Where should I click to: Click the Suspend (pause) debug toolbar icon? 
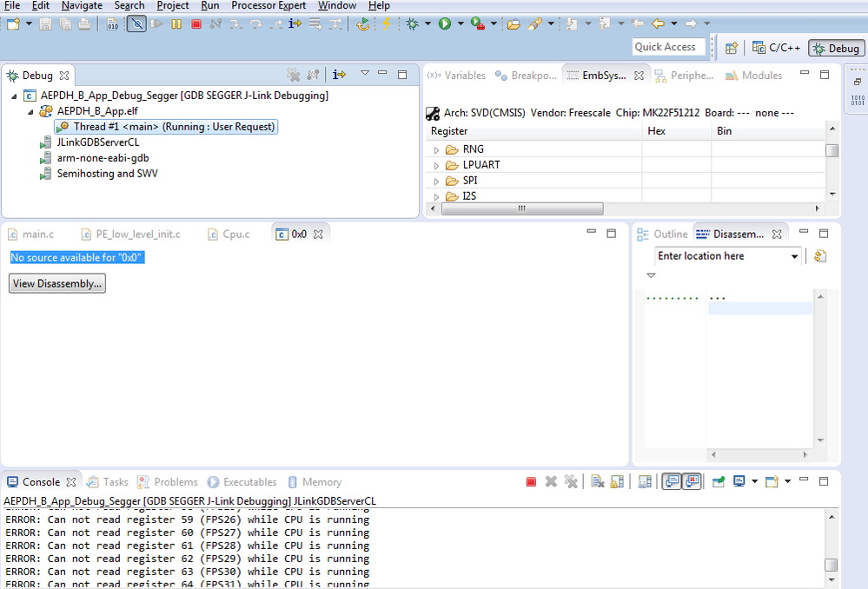(176, 23)
